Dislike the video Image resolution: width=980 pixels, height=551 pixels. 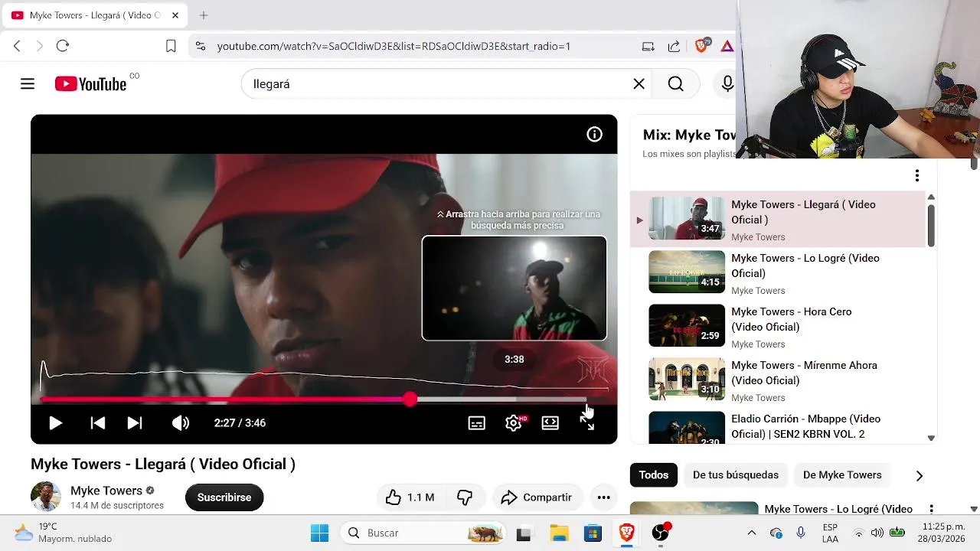point(465,497)
